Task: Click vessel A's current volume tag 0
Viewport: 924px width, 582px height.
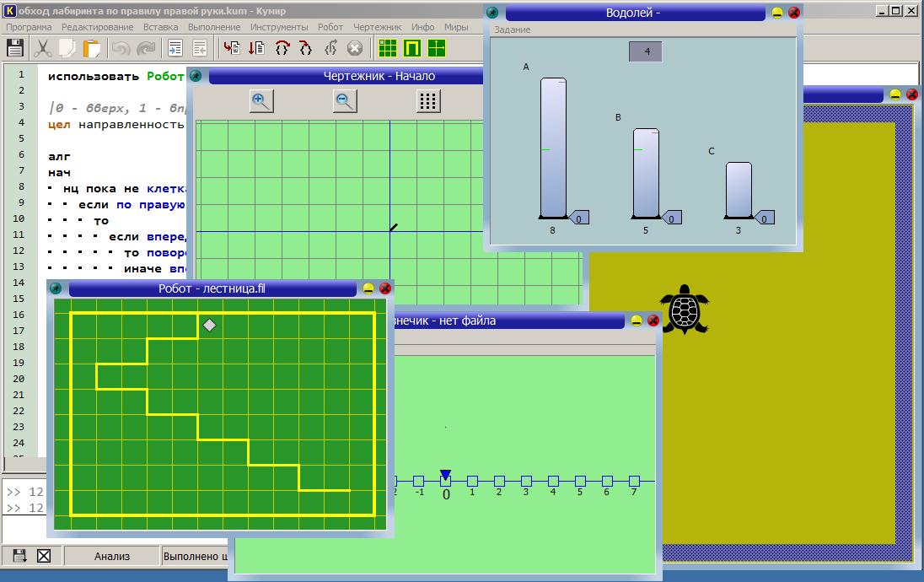Action: coord(578,218)
